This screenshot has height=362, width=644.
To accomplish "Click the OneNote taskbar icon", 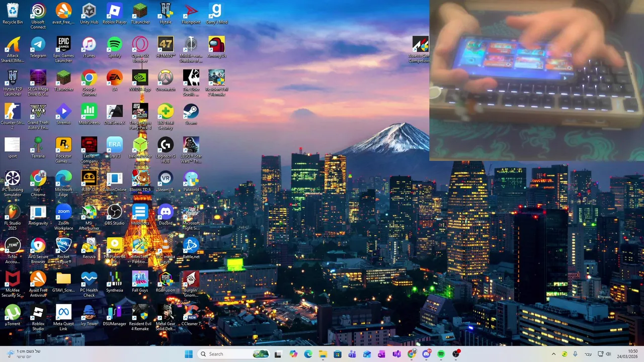I will coord(382,354).
